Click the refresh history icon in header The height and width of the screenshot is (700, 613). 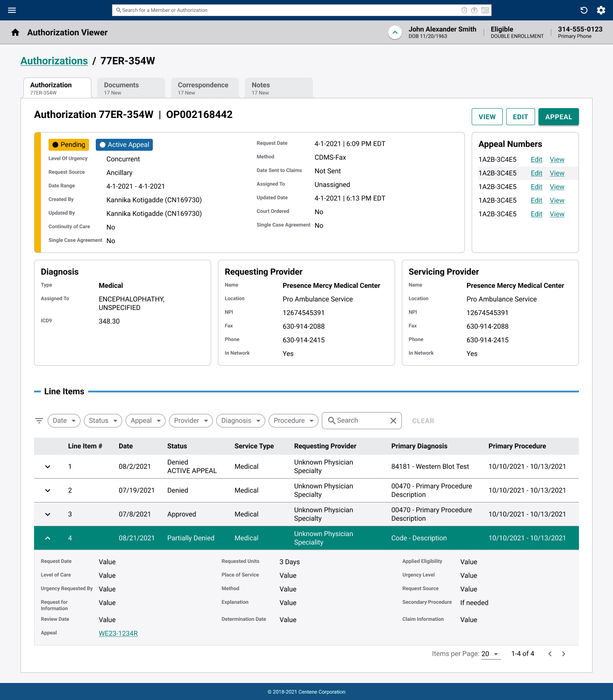pos(584,10)
